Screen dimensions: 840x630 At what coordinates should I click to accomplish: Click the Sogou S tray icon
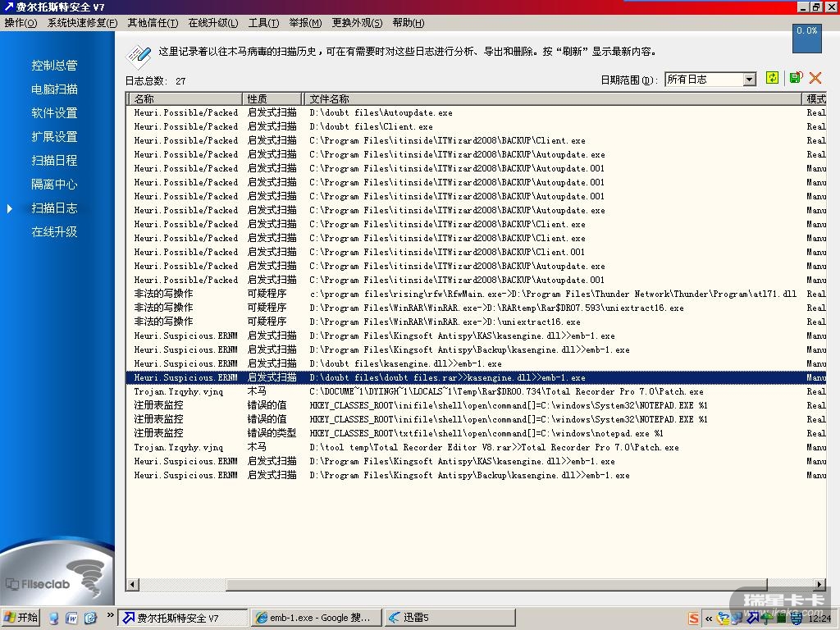point(693,619)
